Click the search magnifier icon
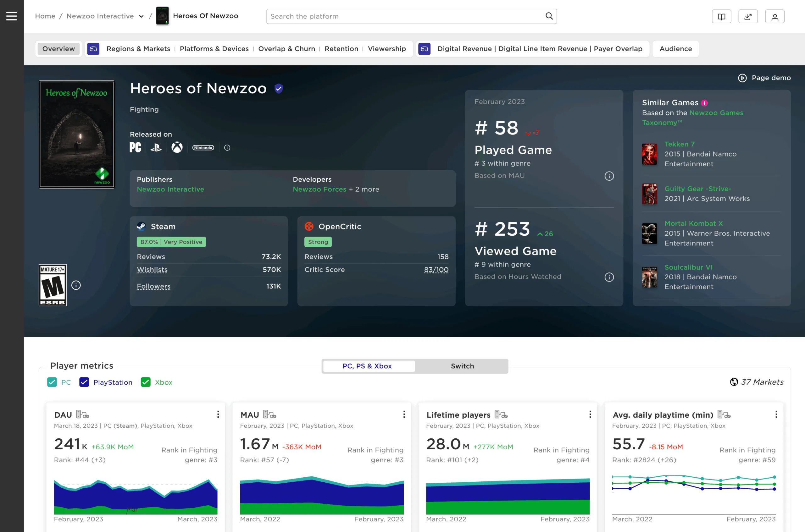This screenshot has height=532, width=805. [549, 16]
